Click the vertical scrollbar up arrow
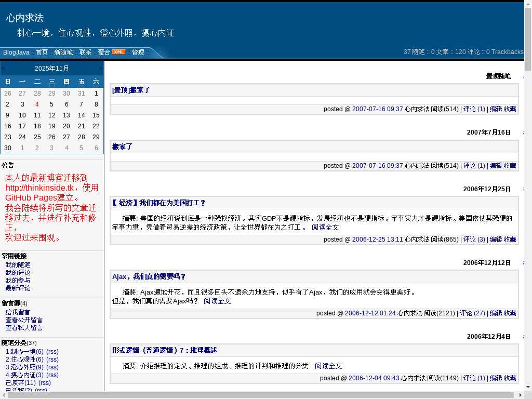 click(528, 4)
